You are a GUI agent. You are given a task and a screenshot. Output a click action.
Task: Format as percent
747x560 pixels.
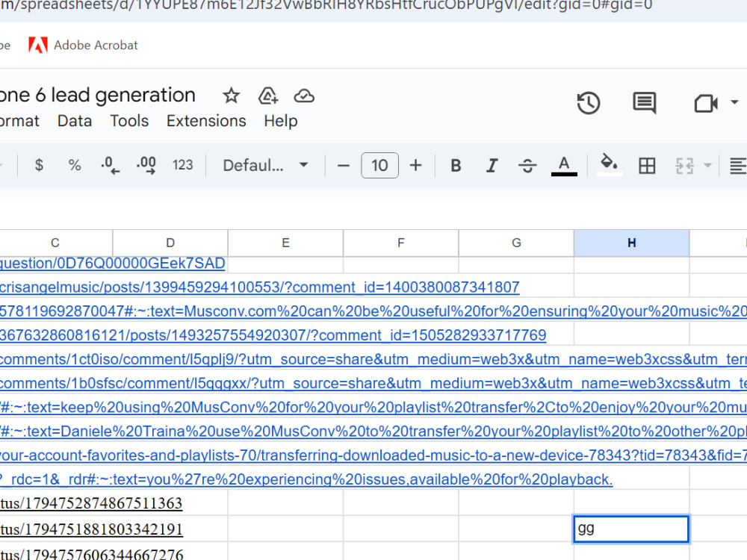(x=74, y=165)
